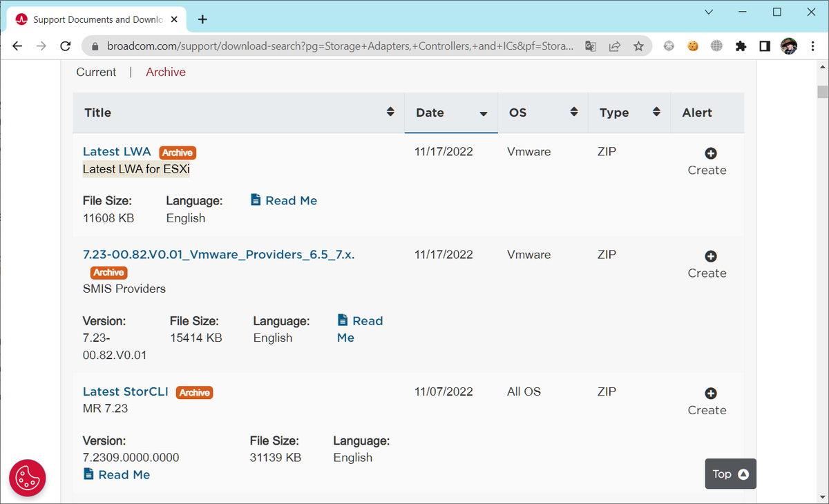Click the 15414 KB file size value
The width and height of the screenshot is (829, 504).
pos(196,338)
